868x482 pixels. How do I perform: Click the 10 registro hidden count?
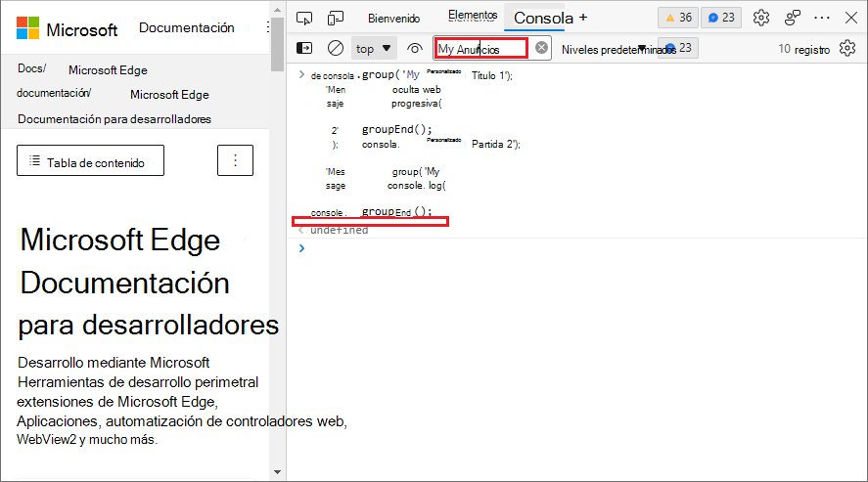tap(803, 49)
